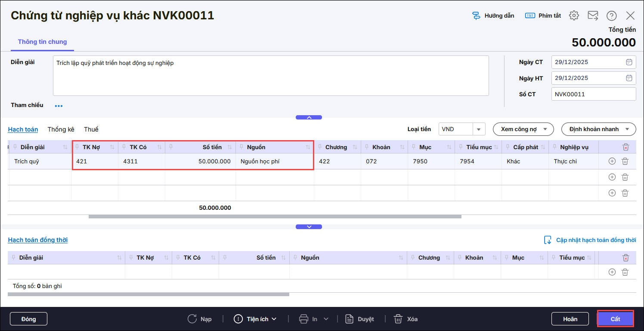Image resolution: width=644 pixels, height=331 pixels.
Task: Sort the upper grid by Số tiền
Action: coord(230,147)
